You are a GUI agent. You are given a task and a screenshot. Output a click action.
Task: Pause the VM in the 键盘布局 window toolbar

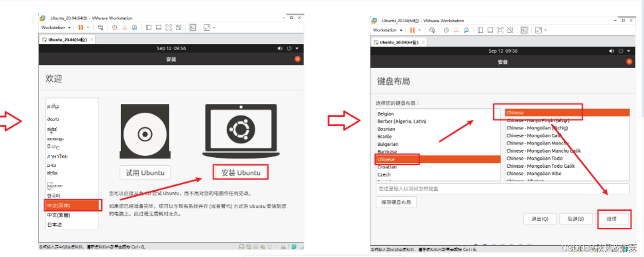click(x=412, y=30)
